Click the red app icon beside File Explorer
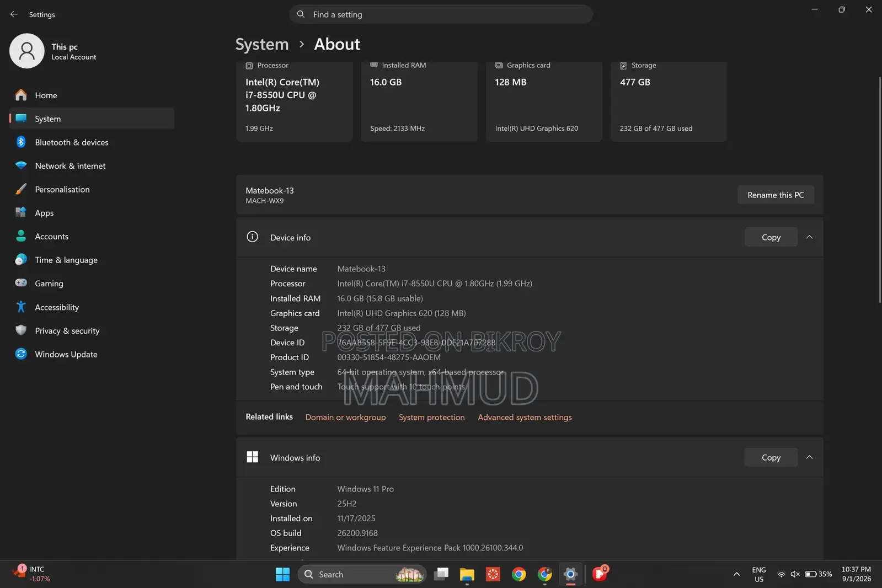The image size is (882, 588). pos(493,574)
